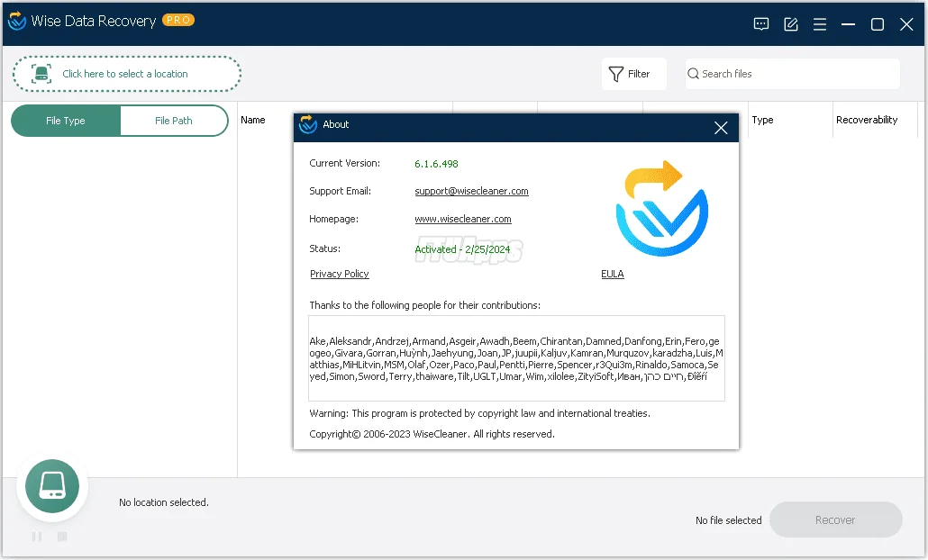Open the feedback chat icon in title bar

[761, 24]
